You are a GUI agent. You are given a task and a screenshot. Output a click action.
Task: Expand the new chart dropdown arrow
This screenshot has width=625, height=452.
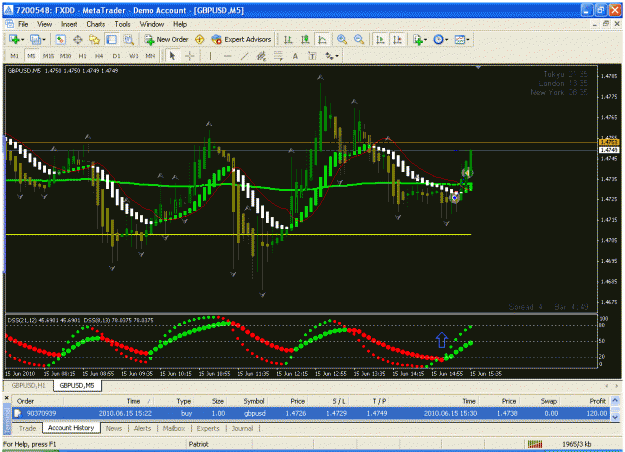22,40
